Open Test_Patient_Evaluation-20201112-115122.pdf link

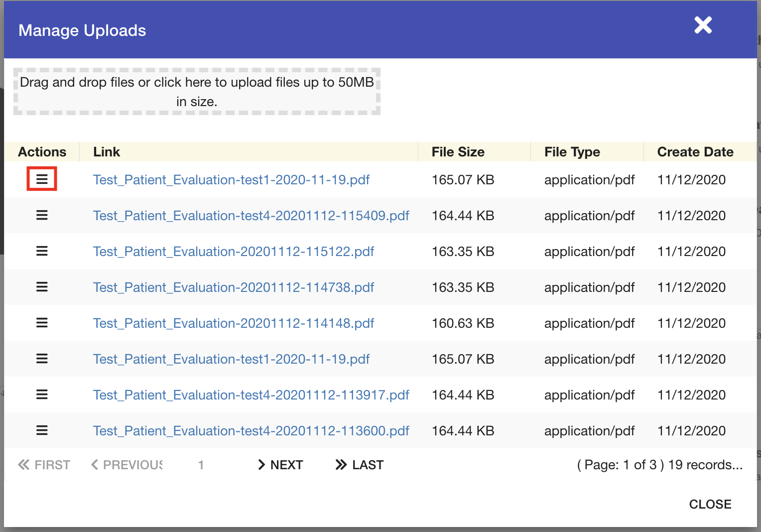(233, 252)
